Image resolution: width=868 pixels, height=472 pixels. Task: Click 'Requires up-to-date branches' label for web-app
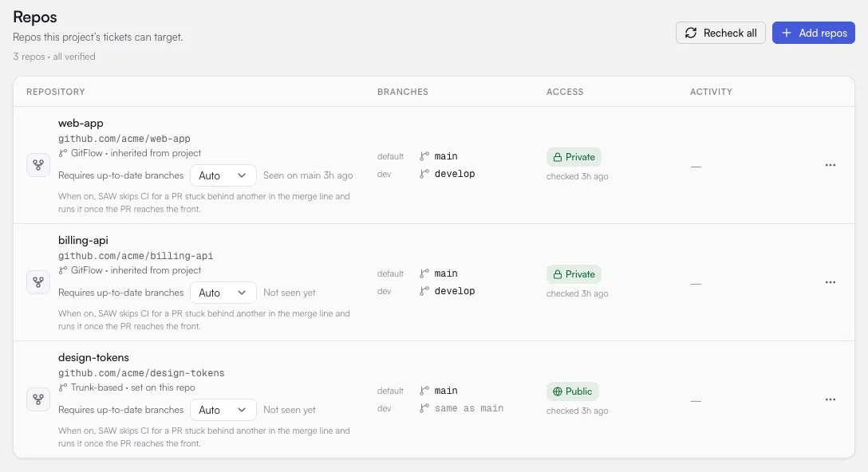[120, 175]
